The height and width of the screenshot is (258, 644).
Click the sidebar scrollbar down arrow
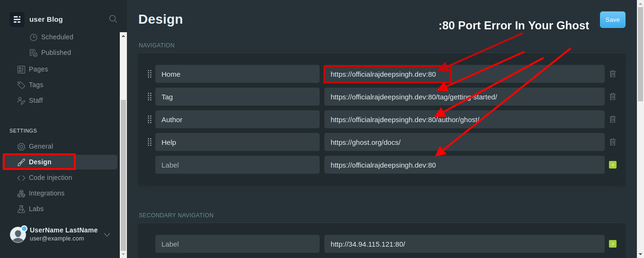pyautogui.click(x=123, y=254)
